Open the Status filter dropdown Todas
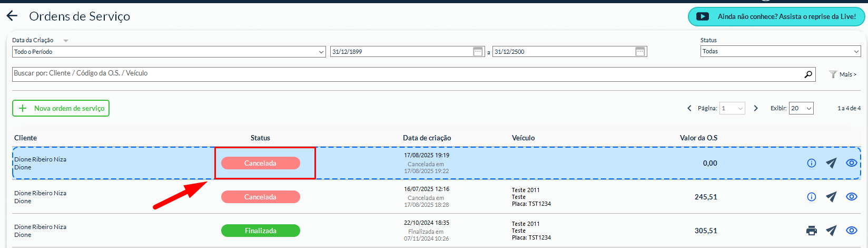Image resolution: width=868 pixels, height=248 pixels. [x=780, y=51]
